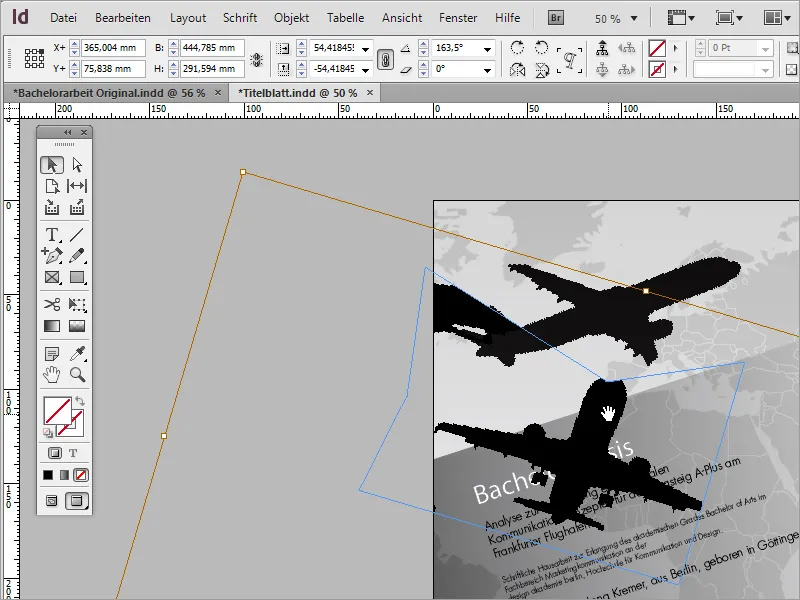Open the 0° shear angle dropdown
Viewport: 800px width, 600px height.
point(487,69)
